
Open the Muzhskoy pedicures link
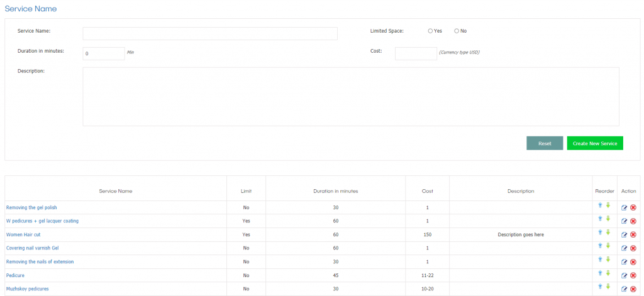point(28,289)
